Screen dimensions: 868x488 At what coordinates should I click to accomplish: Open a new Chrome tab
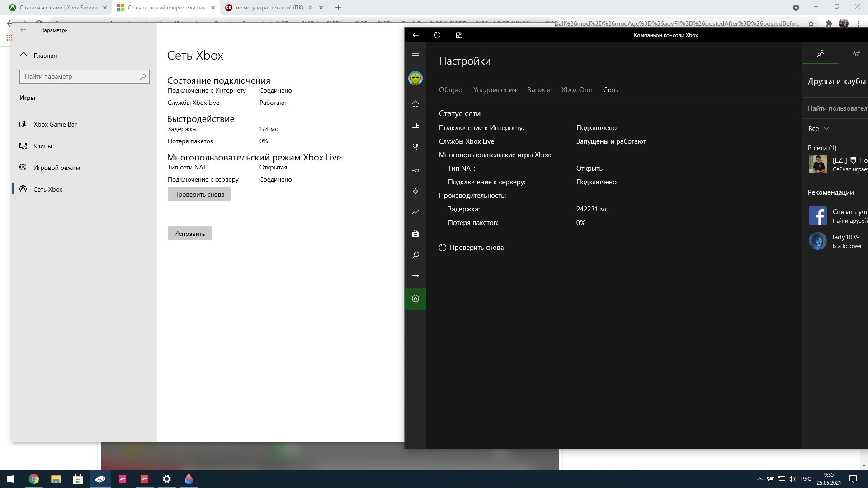[x=338, y=8]
